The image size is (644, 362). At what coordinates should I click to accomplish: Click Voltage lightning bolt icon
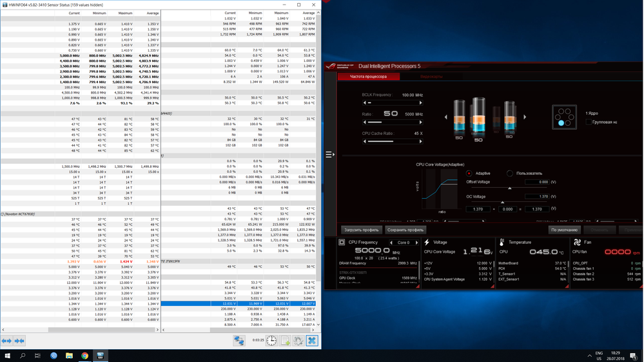[427, 243]
